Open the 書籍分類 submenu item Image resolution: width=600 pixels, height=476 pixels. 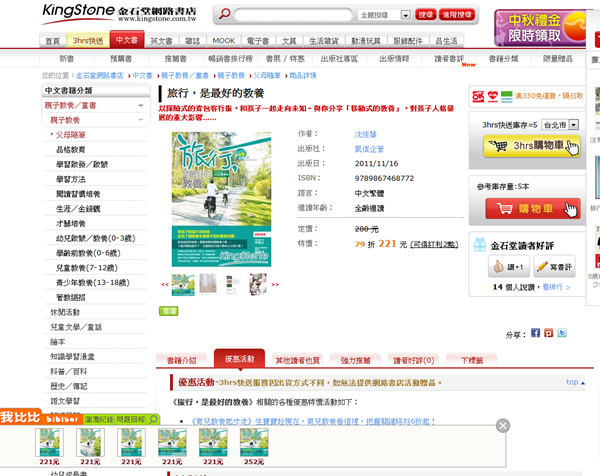coord(504,59)
